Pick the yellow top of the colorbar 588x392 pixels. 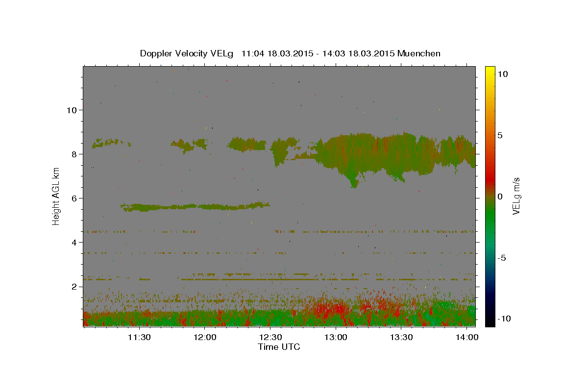point(490,71)
